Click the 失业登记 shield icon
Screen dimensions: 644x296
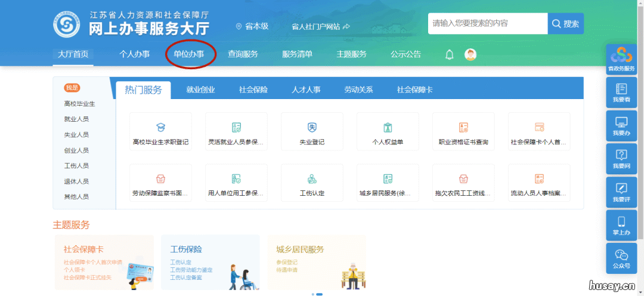click(312, 127)
